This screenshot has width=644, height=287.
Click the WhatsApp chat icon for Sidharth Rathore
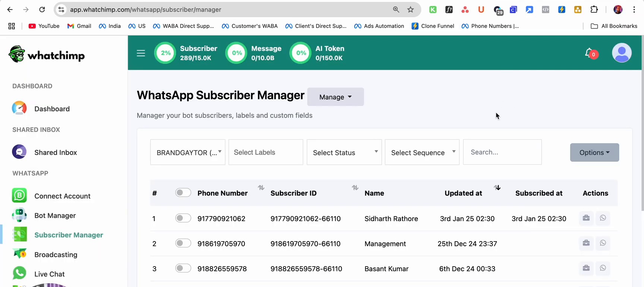tap(603, 218)
